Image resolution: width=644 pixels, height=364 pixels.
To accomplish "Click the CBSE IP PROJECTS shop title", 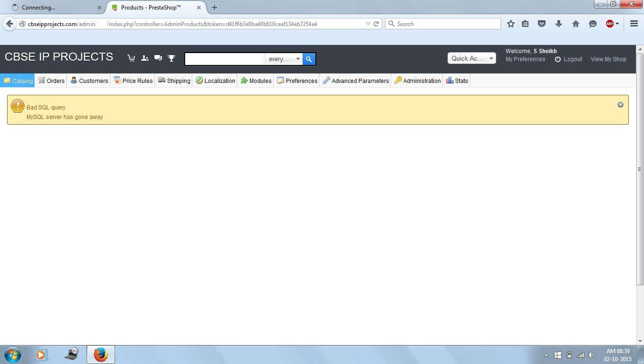I will [59, 57].
